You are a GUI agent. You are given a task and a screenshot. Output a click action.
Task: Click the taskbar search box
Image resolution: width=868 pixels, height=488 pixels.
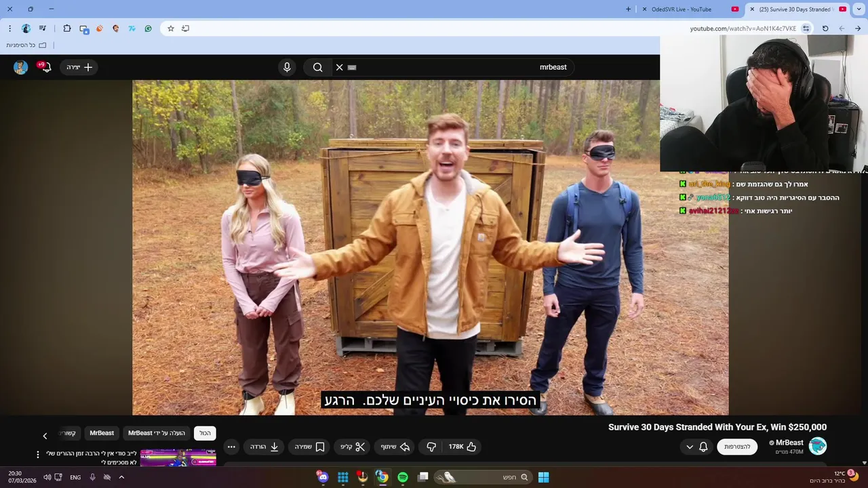[483, 477]
